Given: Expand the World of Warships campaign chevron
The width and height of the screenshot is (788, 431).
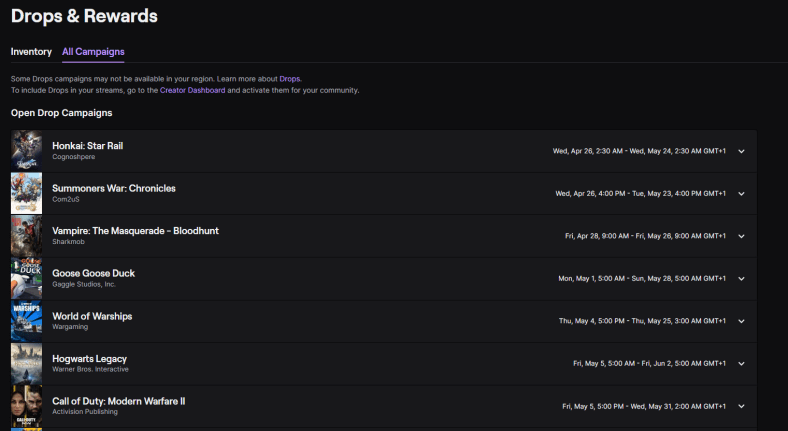Looking at the screenshot, I should [x=741, y=321].
